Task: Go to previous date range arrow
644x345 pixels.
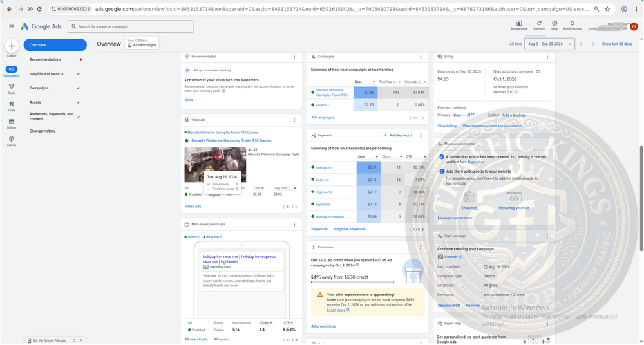Action: [581, 44]
